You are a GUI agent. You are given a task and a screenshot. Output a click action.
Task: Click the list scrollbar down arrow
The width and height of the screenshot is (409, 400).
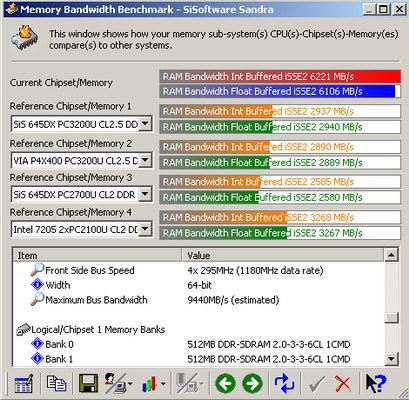point(391,359)
